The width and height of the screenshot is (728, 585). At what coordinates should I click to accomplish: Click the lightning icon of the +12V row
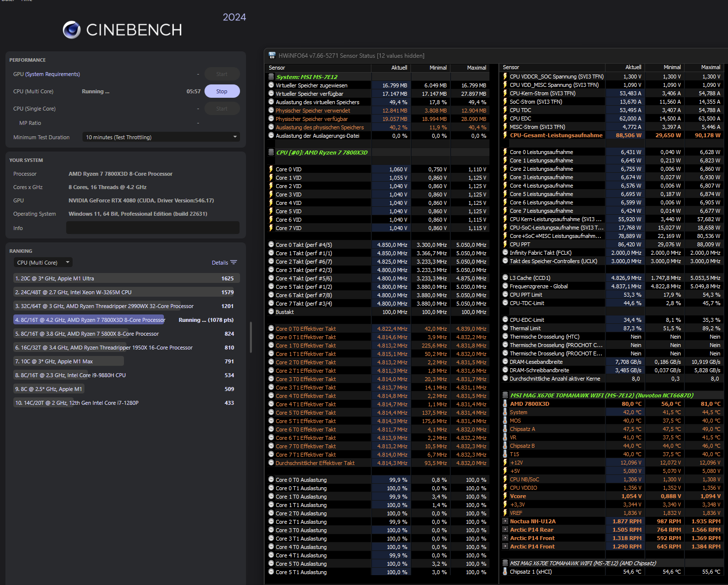[x=505, y=463]
